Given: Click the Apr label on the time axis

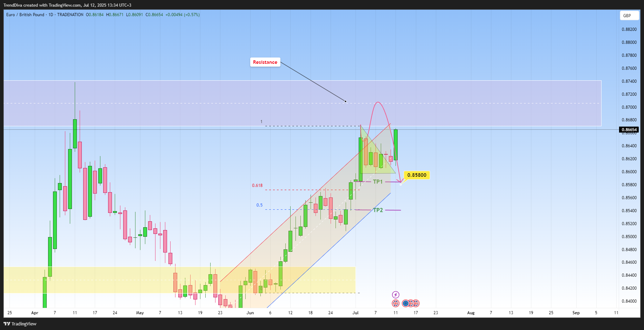Looking at the screenshot, I should point(34,313).
